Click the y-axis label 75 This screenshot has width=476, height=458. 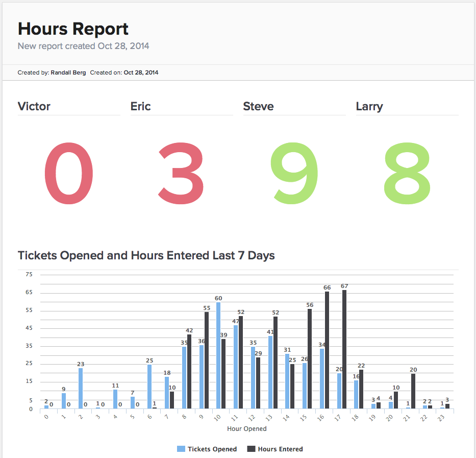click(x=29, y=274)
